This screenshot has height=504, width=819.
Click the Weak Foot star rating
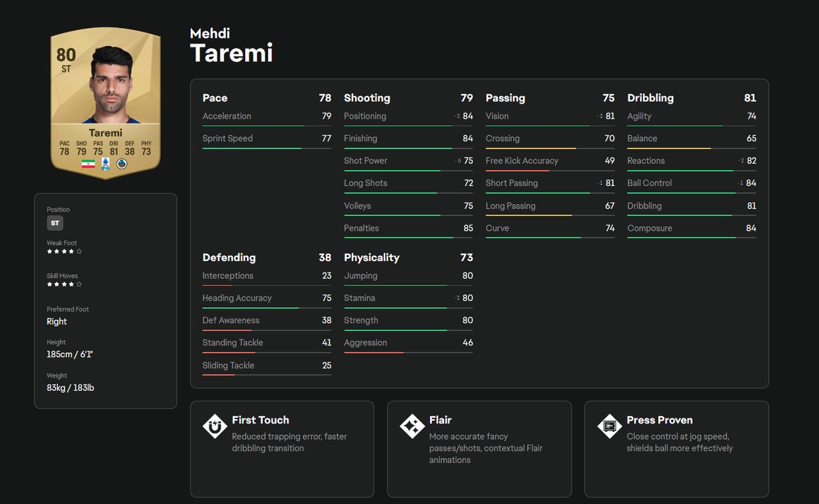64,251
